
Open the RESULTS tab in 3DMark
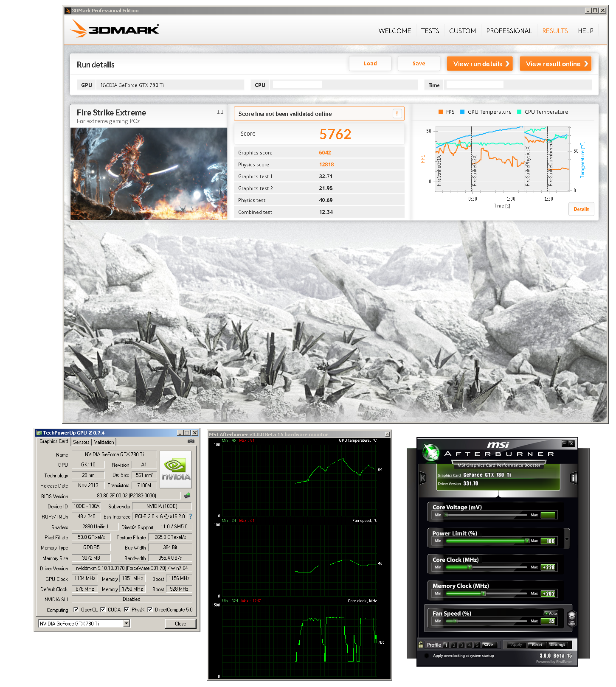click(x=555, y=31)
